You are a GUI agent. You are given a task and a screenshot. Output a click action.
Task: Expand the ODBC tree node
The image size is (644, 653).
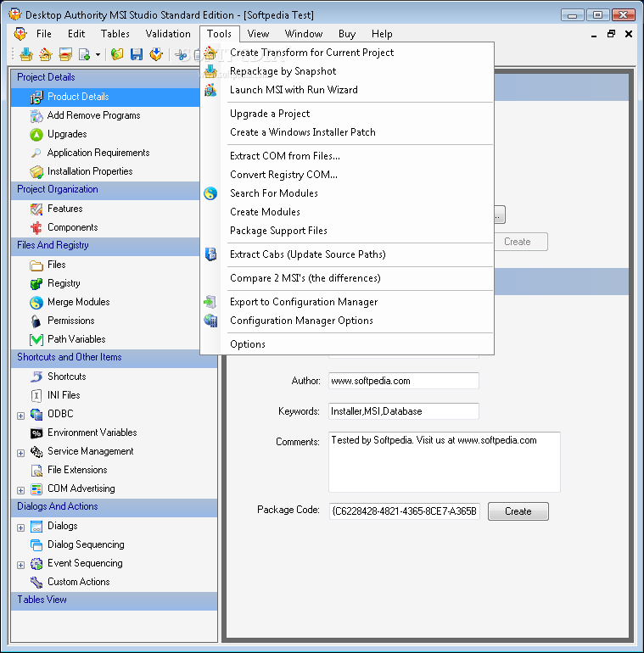[x=20, y=416]
